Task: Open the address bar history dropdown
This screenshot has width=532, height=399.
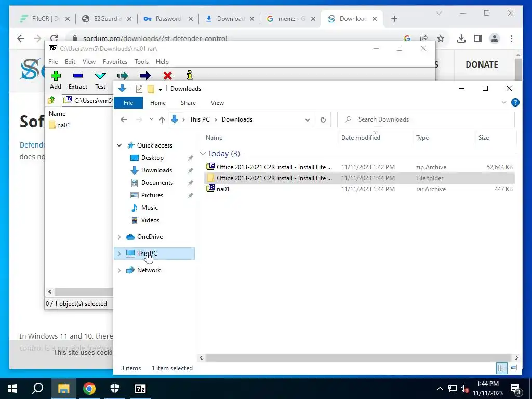Action: [308, 119]
